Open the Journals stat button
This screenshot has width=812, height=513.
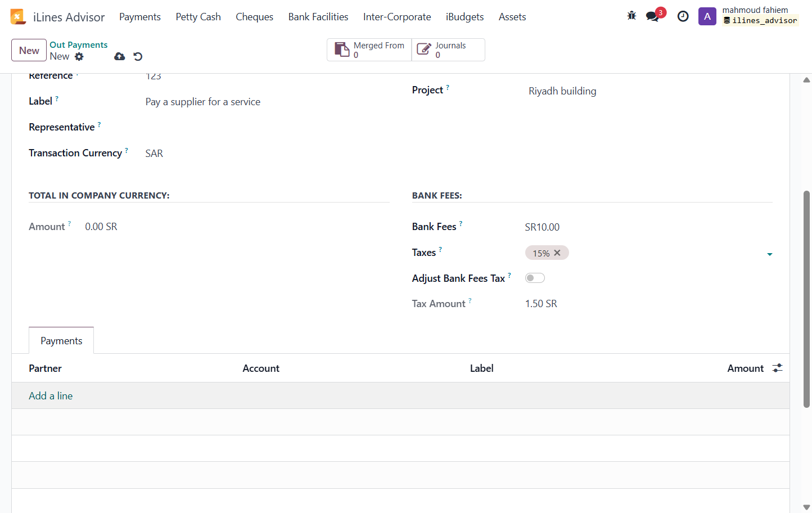pyautogui.click(x=448, y=49)
